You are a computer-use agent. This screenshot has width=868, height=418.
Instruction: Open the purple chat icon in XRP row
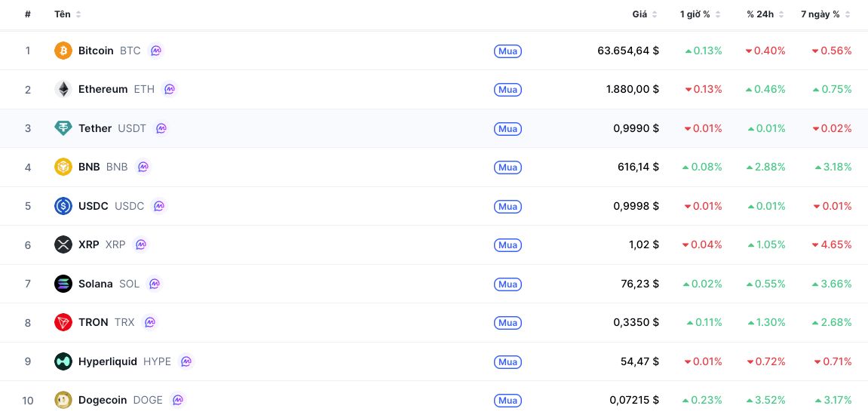click(x=140, y=244)
